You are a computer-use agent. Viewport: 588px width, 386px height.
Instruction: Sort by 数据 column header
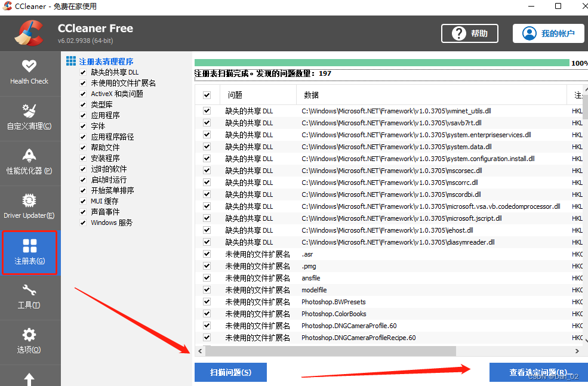tap(431, 95)
